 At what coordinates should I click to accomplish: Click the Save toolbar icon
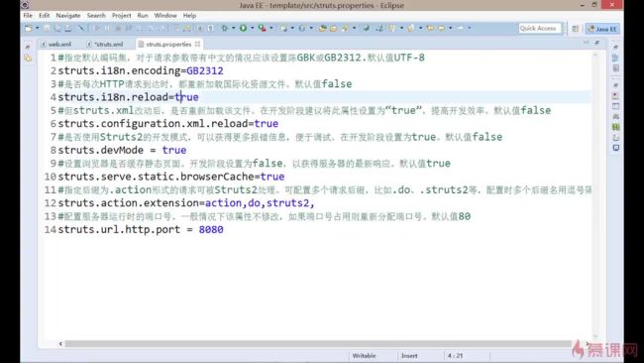pos(47,29)
